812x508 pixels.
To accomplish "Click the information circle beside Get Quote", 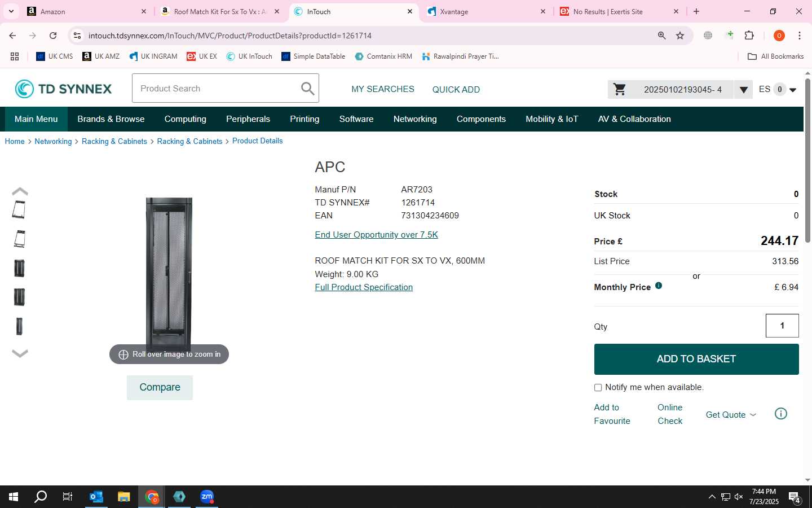I will 781,414.
